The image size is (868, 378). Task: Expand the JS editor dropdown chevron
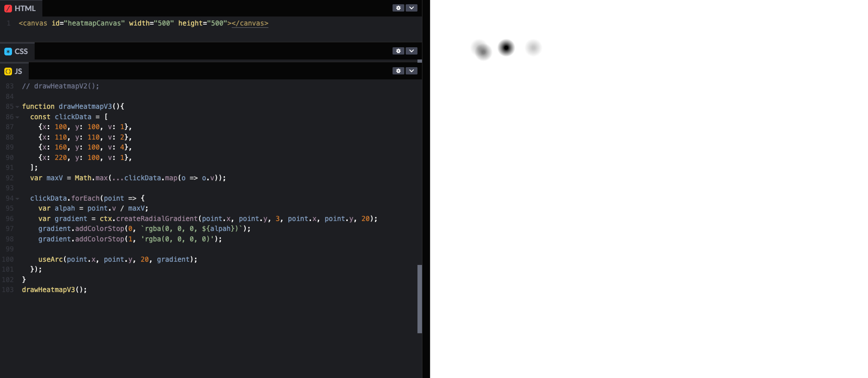pyautogui.click(x=411, y=71)
